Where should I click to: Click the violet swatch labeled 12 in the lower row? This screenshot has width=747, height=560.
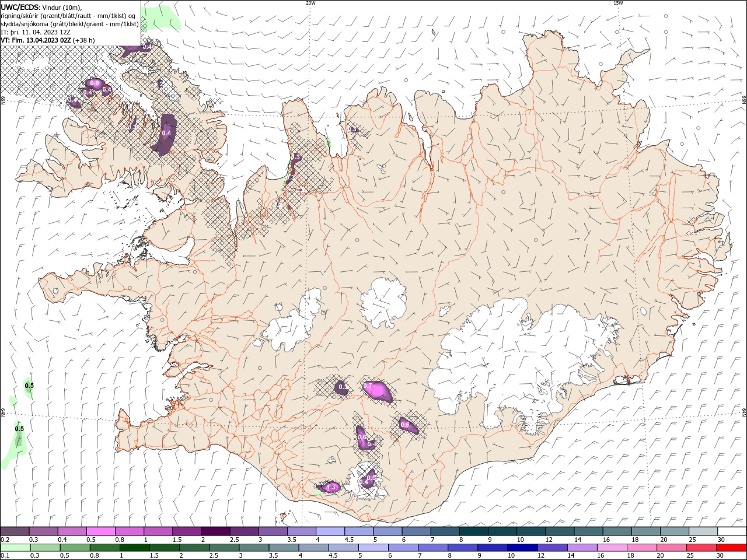click(551, 548)
